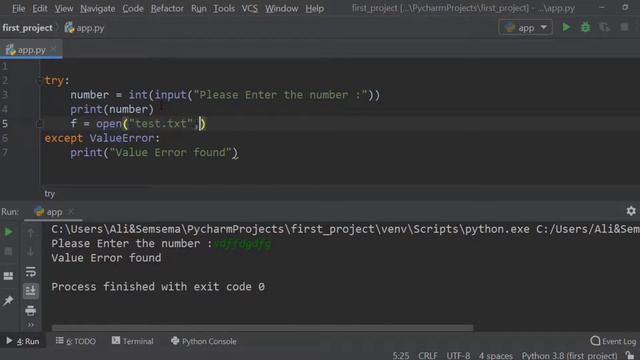The height and width of the screenshot is (360, 640).
Task: Pin the Run tab
Action: pos(8,301)
